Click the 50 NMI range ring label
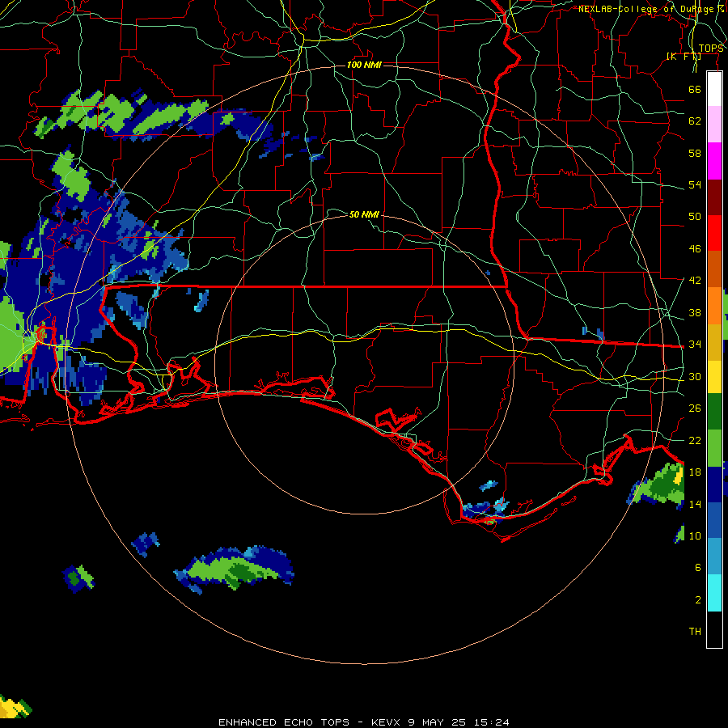The width and height of the screenshot is (728, 728). pos(364,214)
